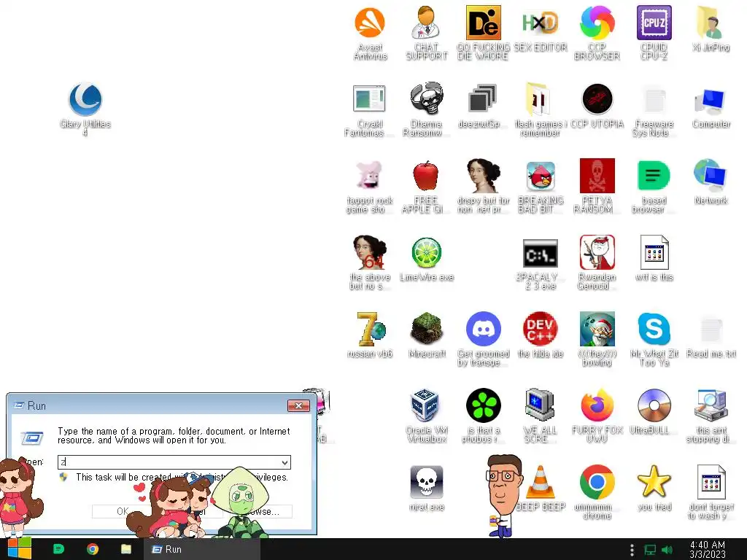
Task: Open the network tray icon
Action: click(x=650, y=550)
